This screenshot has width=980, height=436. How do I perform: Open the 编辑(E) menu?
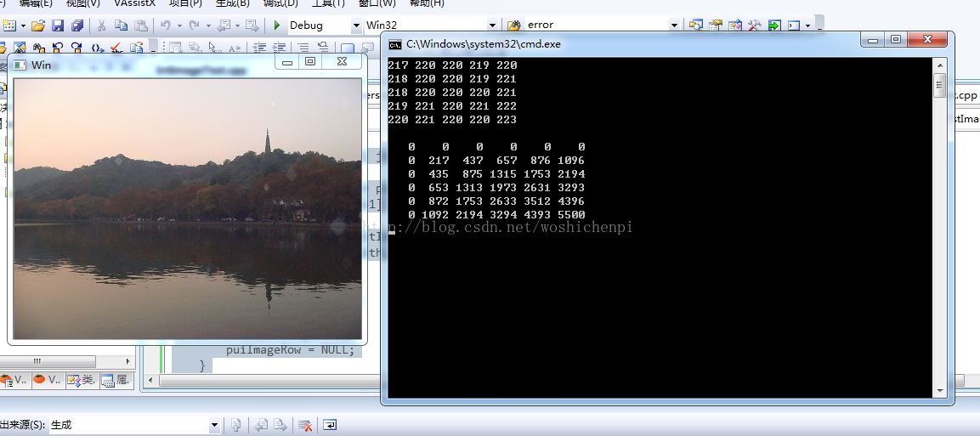(36, 3)
